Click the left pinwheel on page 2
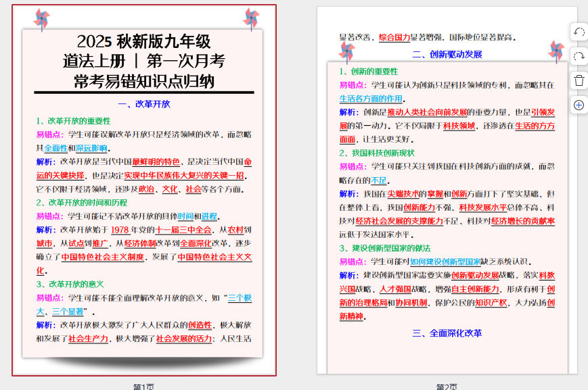 346,52
